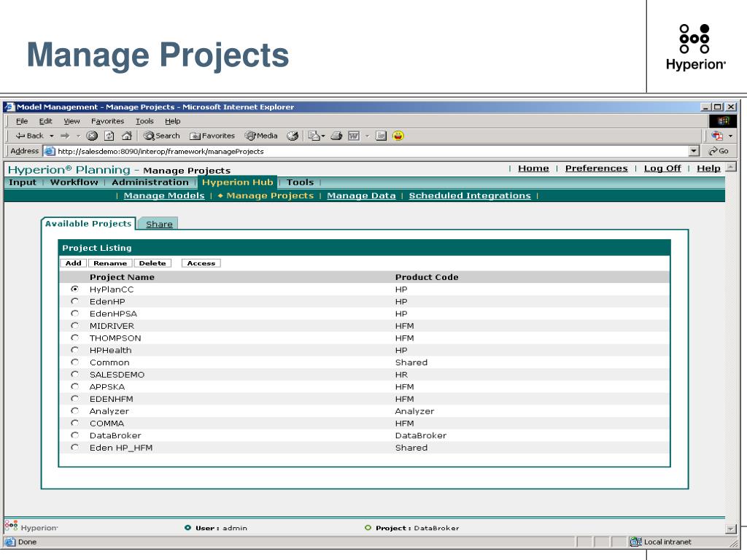Viewport: 747px width, 560px height.
Task: Print the page with the printer icon
Action: [336, 136]
